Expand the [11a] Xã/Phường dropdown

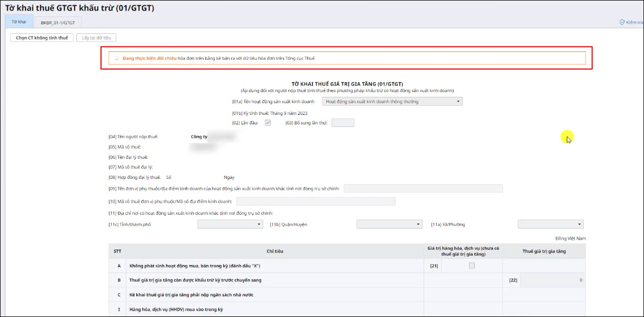550,224
